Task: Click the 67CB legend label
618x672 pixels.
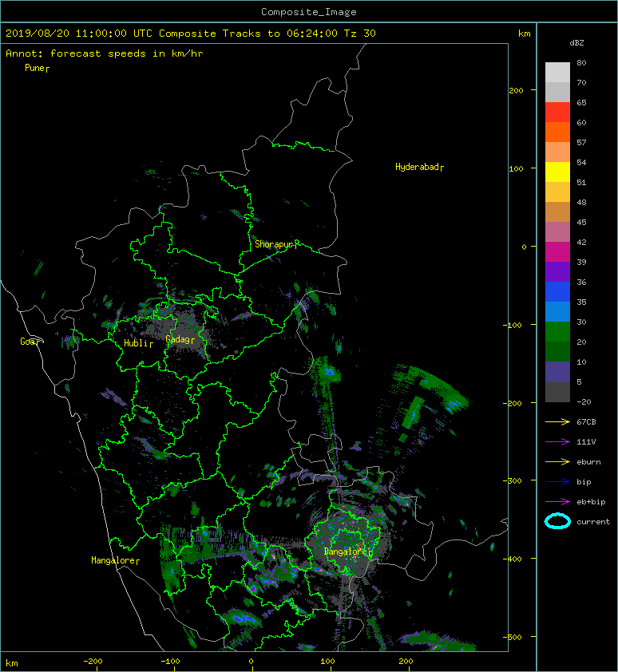Action: (586, 422)
